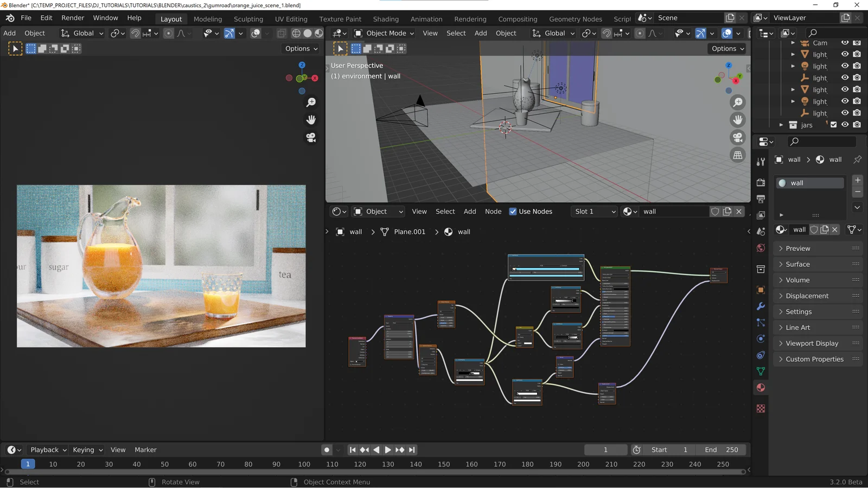Open the Render Properties tab
The width and height of the screenshot is (868, 488).
[x=761, y=183]
